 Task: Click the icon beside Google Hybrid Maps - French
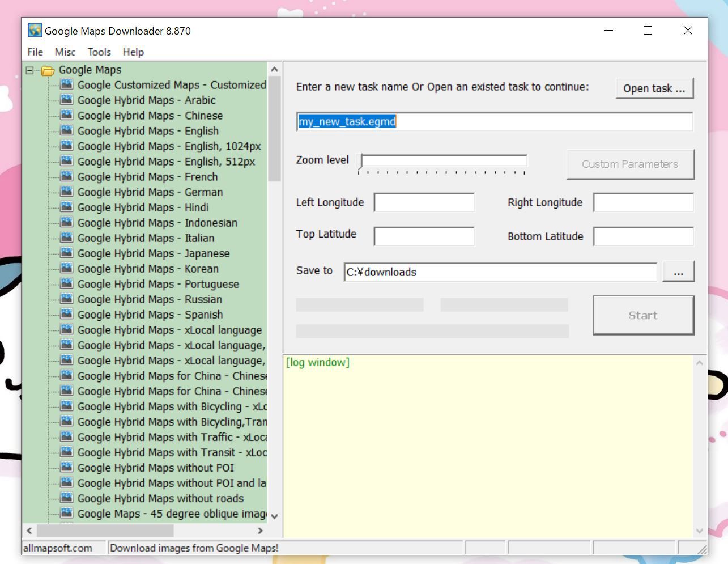click(67, 176)
